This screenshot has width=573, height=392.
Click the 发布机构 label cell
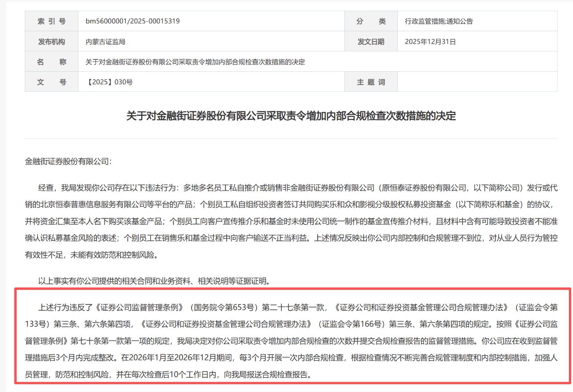(x=52, y=42)
